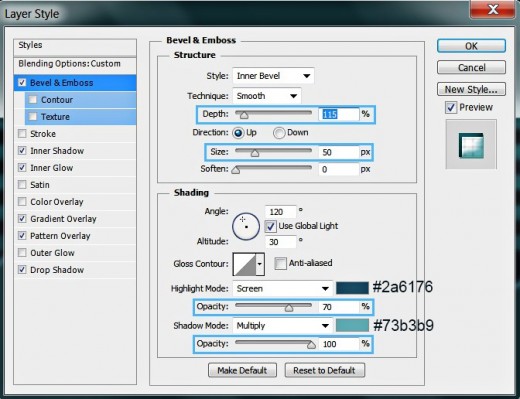Open the Styles panel entry
This screenshot has width=520, height=399.
(x=75, y=47)
